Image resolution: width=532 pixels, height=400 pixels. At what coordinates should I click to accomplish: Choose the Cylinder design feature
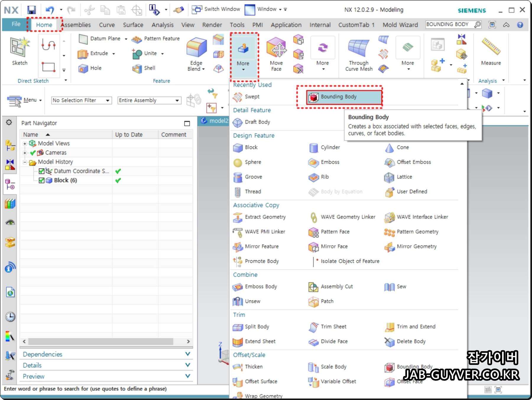click(324, 147)
